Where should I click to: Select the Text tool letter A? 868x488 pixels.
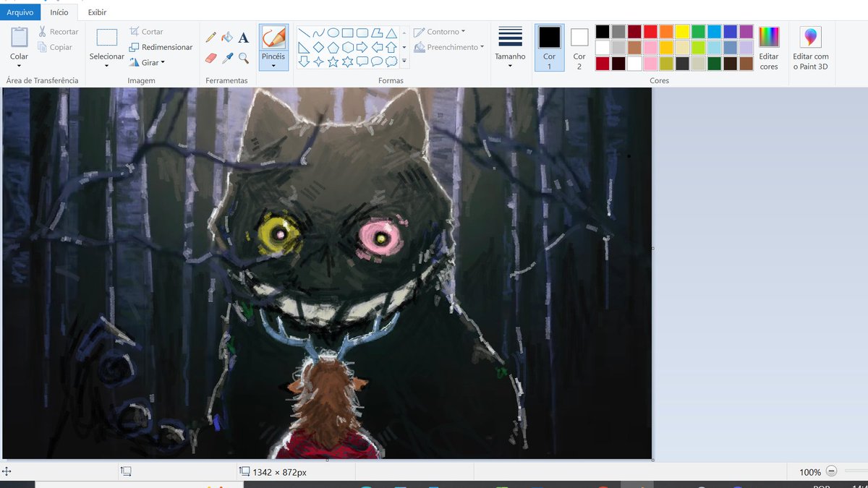tap(244, 38)
